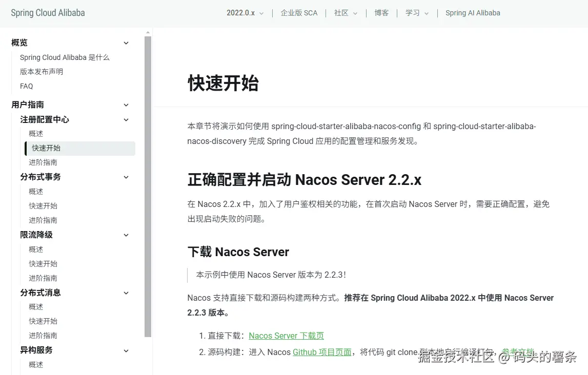Image resolution: width=588 pixels, height=375 pixels.
Task: Open 快速开始 under 限流降级
Action: (43, 264)
